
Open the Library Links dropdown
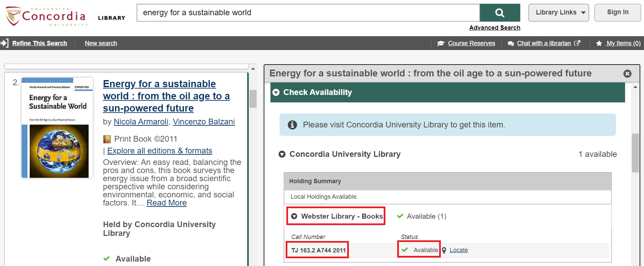coord(558,13)
